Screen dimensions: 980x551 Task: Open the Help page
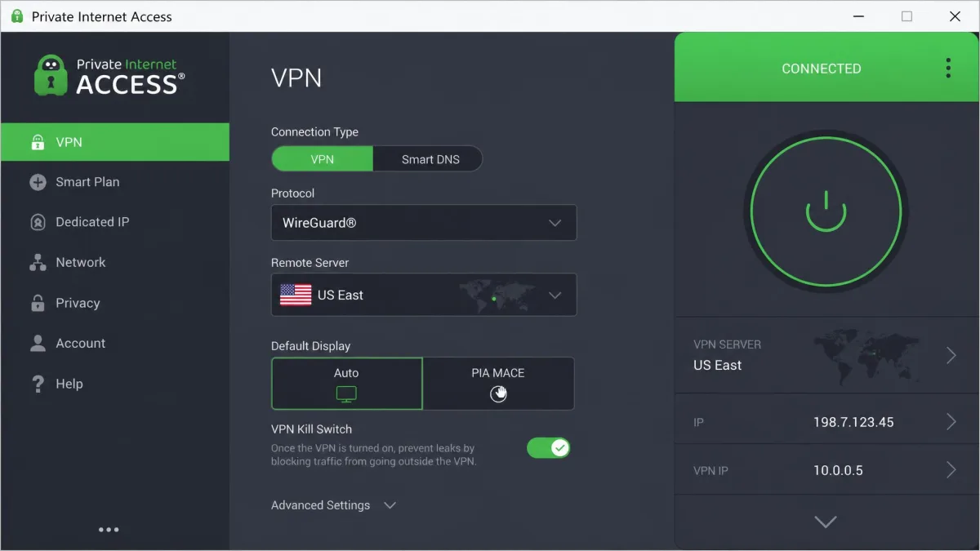[115, 384]
